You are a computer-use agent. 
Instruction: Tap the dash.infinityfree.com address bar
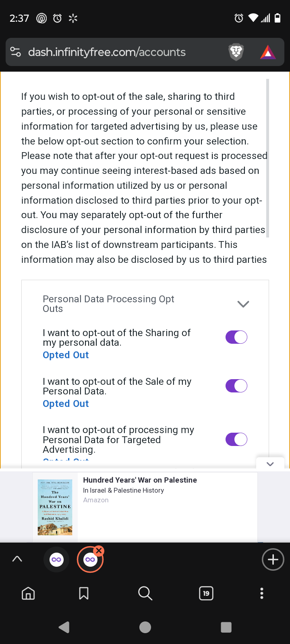tap(107, 52)
